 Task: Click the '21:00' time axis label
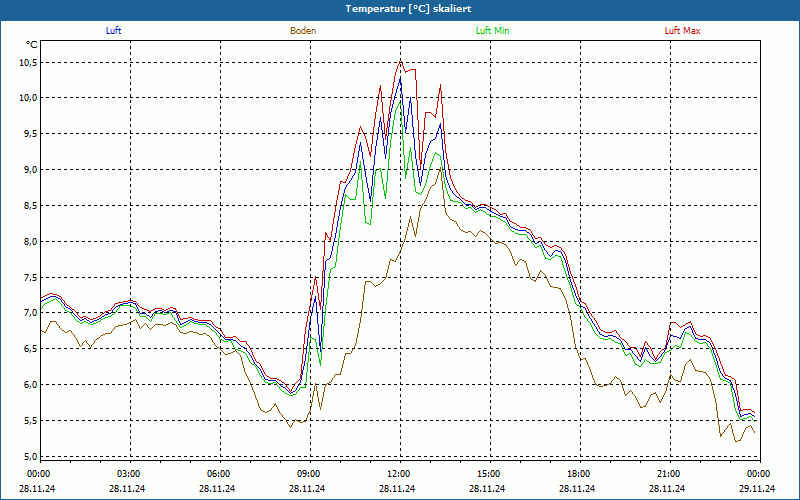pos(670,474)
